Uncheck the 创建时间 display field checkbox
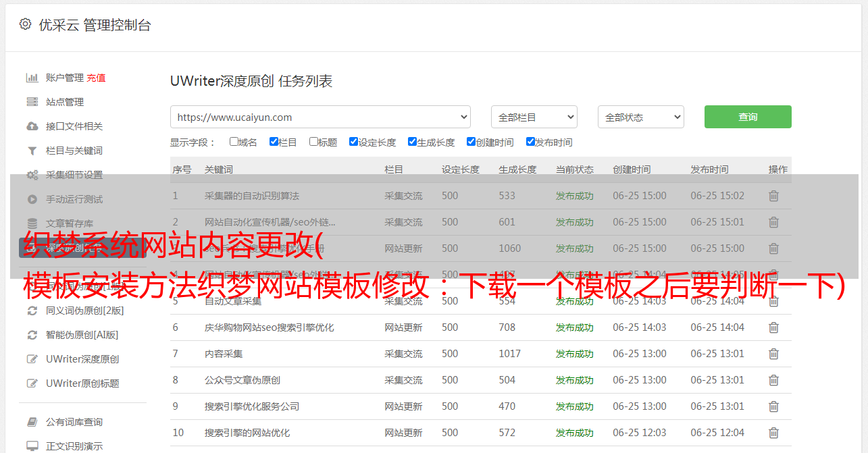This screenshot has height=453, width=868. point(471,142)
